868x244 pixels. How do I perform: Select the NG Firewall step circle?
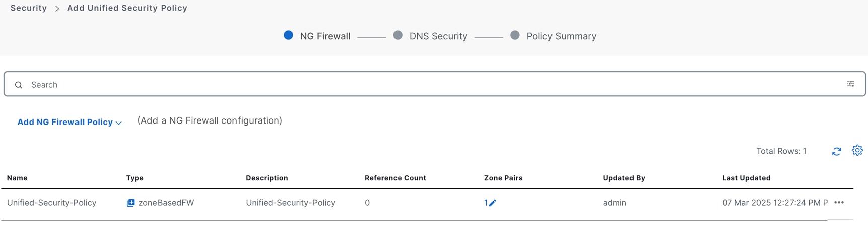pyautogui.click(x=288, y=35)
